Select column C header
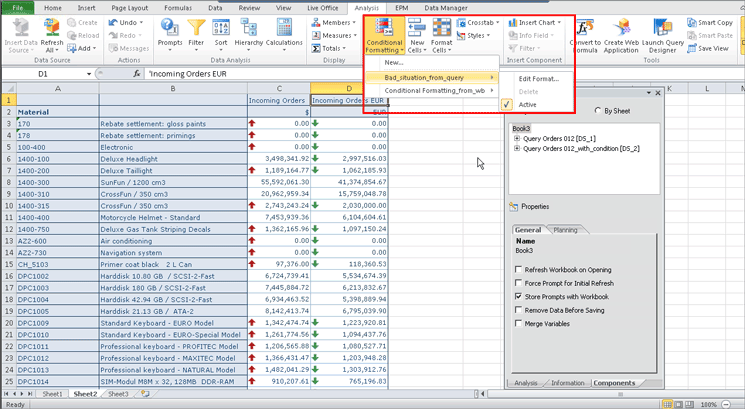This screenshot has height=409, width=745. pyautogui.click(x=279, y=88)
